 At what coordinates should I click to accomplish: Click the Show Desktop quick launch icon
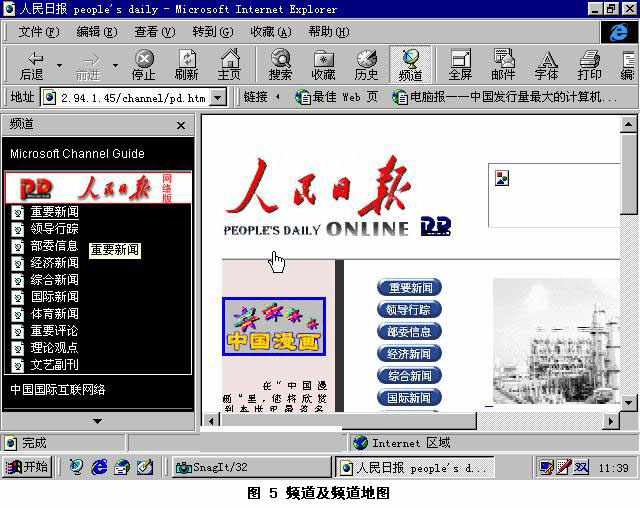pyautogui.click(x=144, y=467)
